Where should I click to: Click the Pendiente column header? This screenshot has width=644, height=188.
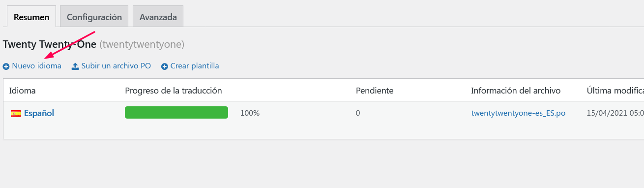pos(375,91)
